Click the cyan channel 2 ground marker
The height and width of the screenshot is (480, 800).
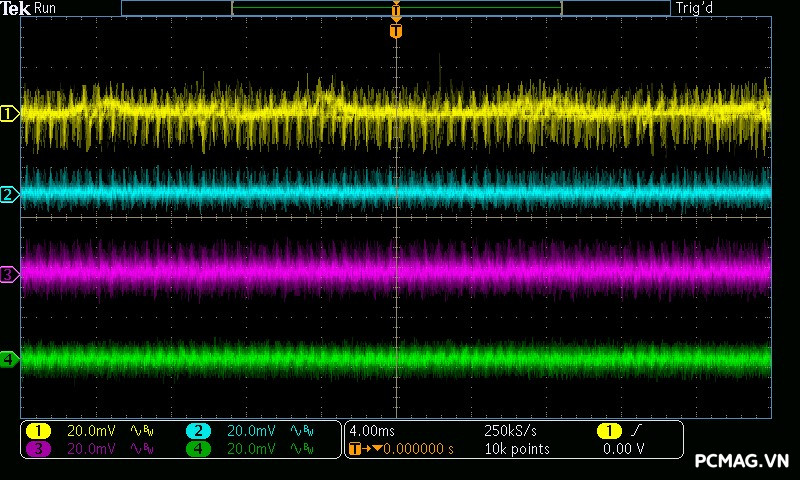[10, 194]
